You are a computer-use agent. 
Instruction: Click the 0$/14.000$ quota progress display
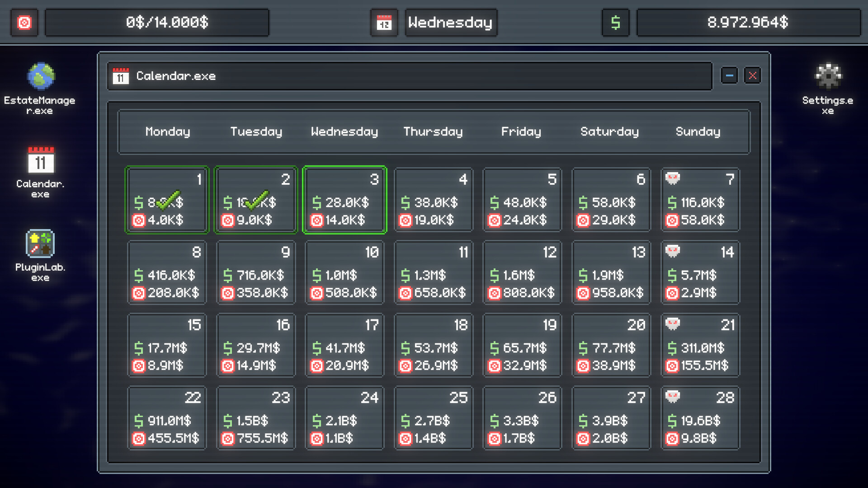pyautogui.click(x=157, y=23)
